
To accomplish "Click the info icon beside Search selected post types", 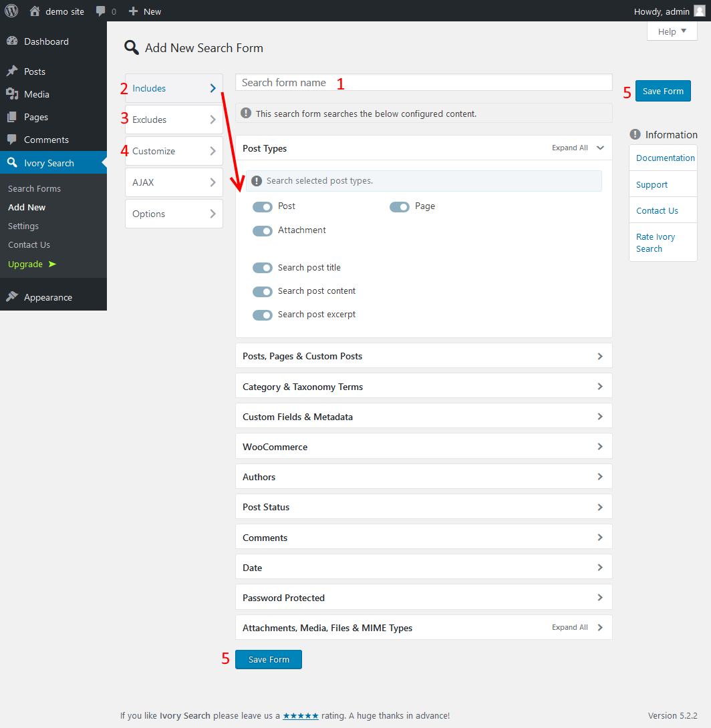I will tap(257, 181).
